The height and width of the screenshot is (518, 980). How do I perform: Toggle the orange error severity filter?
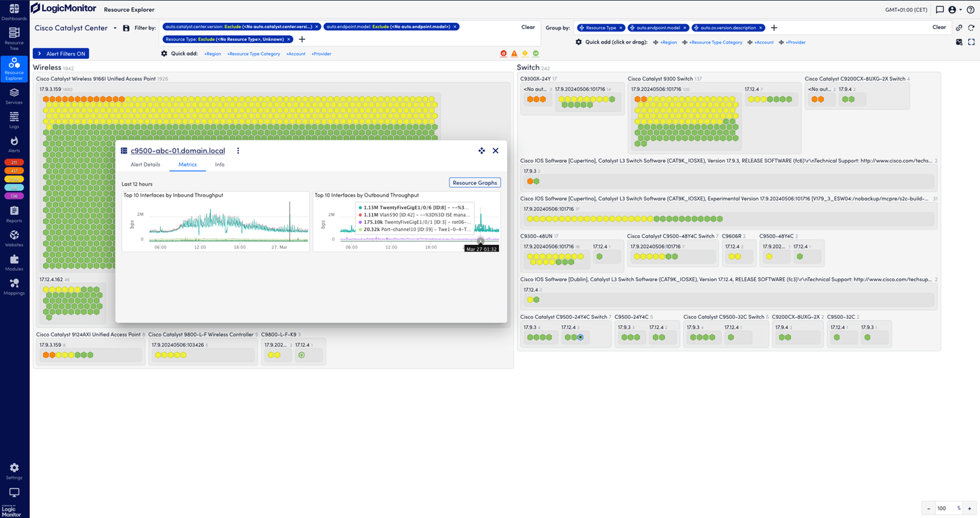(514, 54)
